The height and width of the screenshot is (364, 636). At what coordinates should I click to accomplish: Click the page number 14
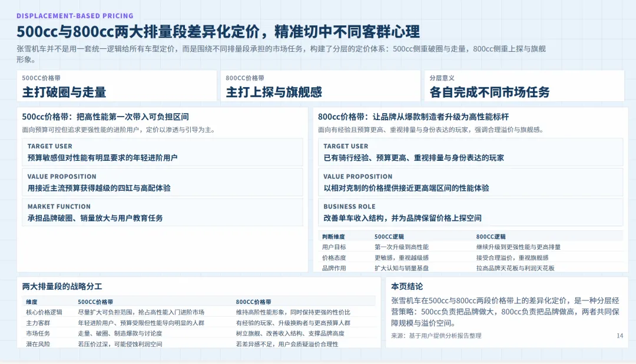click(619, 336)
